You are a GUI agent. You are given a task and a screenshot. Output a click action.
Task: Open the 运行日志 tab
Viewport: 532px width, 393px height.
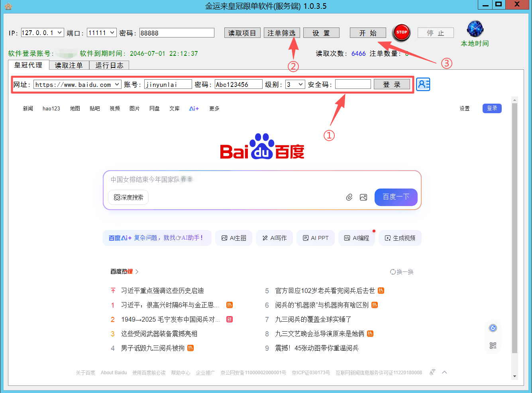click(109, 65)
